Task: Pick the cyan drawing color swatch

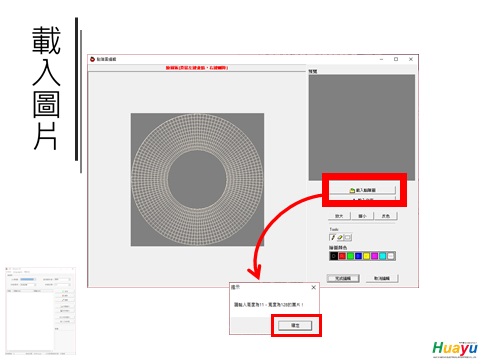Action: (x=383, y=256)
